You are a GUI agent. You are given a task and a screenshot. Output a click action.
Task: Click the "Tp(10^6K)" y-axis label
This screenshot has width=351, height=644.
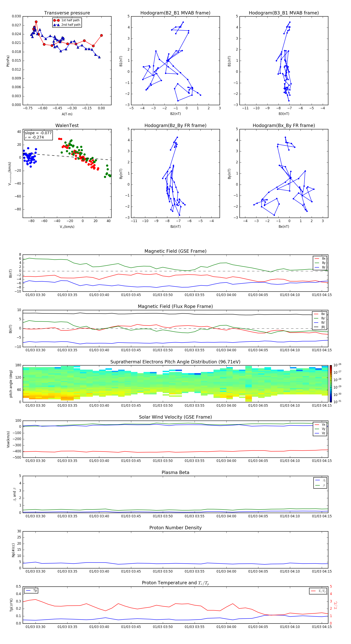click(11, 605)
